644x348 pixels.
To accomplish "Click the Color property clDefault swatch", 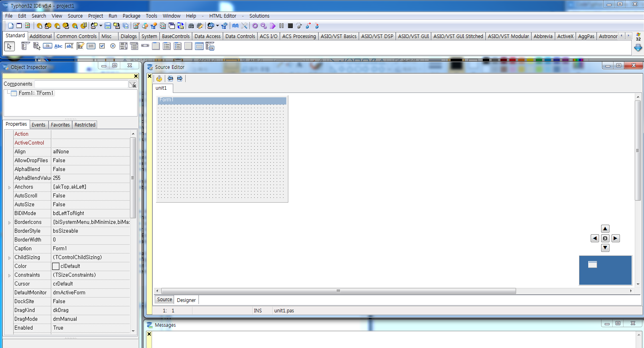I will (56, 266).
